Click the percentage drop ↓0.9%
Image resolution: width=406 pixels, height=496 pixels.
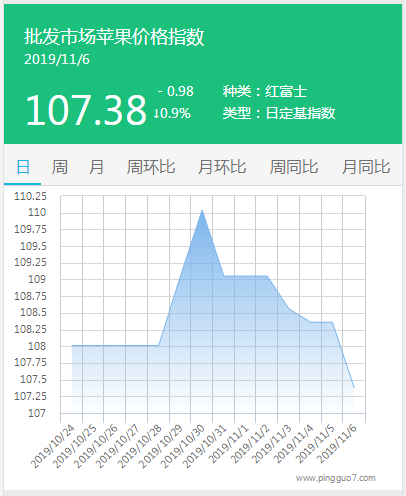(x=172, y=113)
